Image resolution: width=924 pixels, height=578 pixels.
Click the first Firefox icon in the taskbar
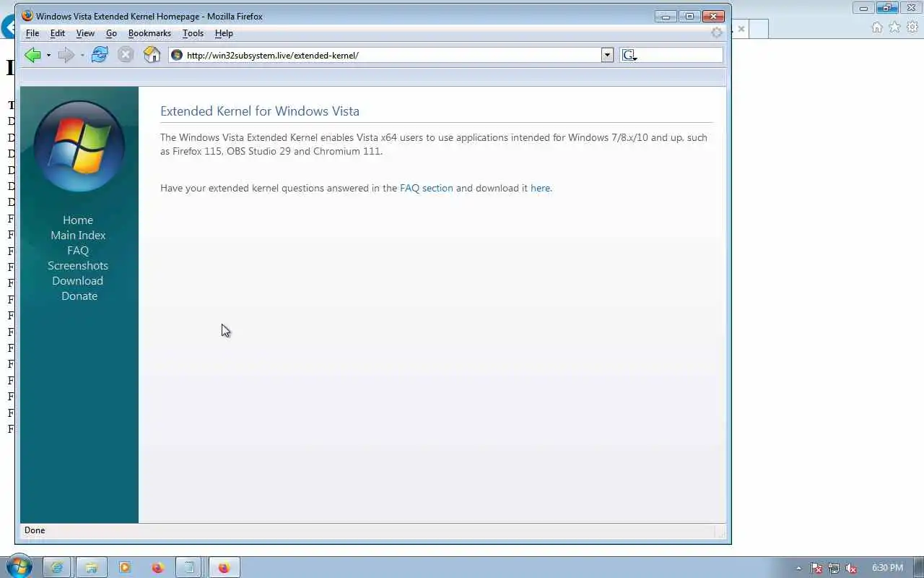coord(157,568)
